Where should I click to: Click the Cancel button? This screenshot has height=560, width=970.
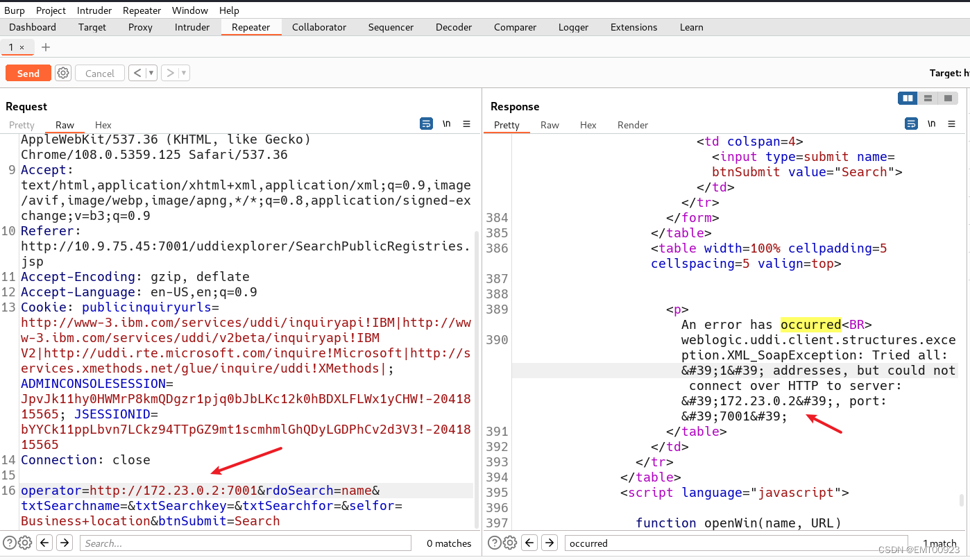tap(100, 73)
